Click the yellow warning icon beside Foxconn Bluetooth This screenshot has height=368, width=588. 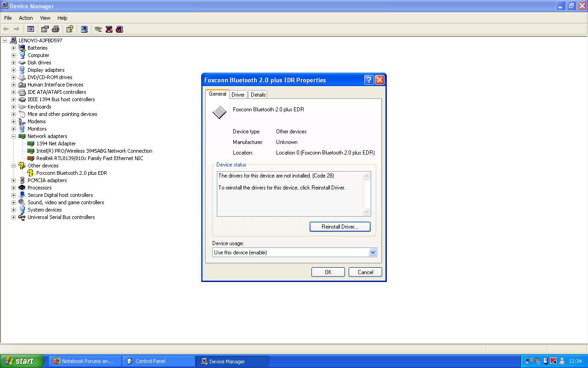[x=31, y=173]
